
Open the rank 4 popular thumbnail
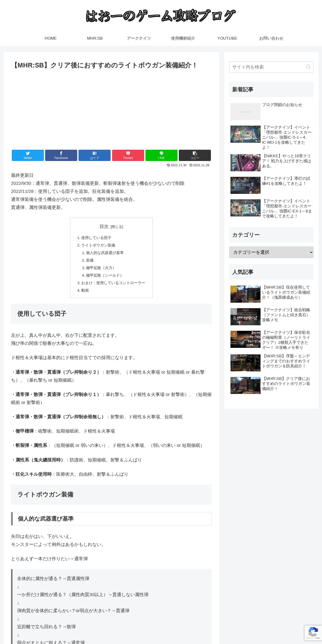245,363
